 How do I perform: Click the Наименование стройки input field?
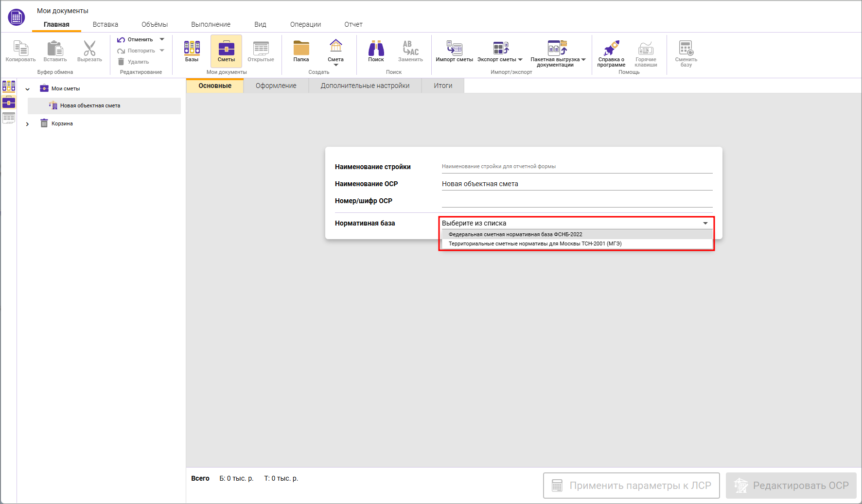577,167
